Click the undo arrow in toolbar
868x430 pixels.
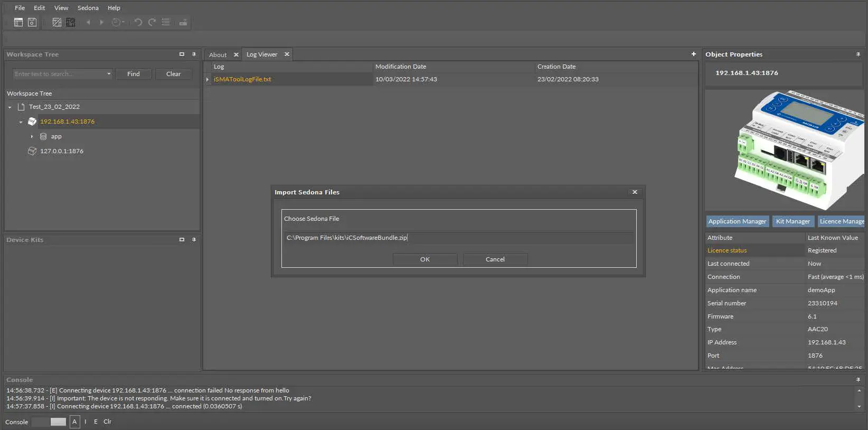coord(138,22)
